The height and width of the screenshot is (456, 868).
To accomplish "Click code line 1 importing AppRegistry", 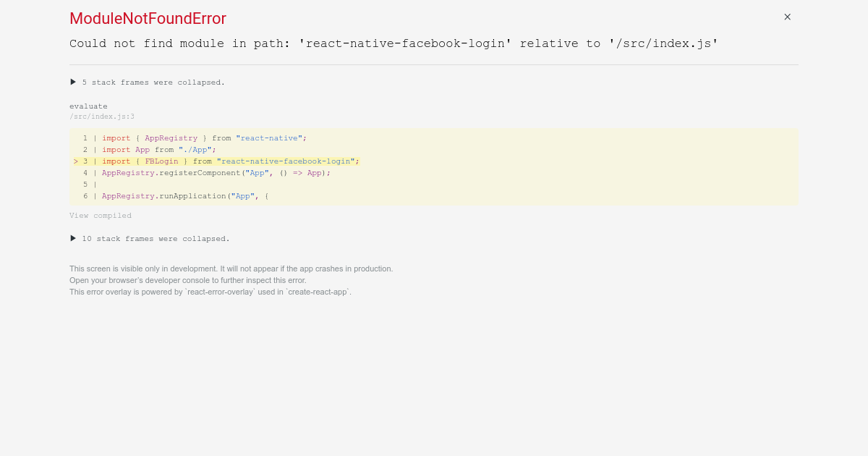I will (x=195, y=138).
